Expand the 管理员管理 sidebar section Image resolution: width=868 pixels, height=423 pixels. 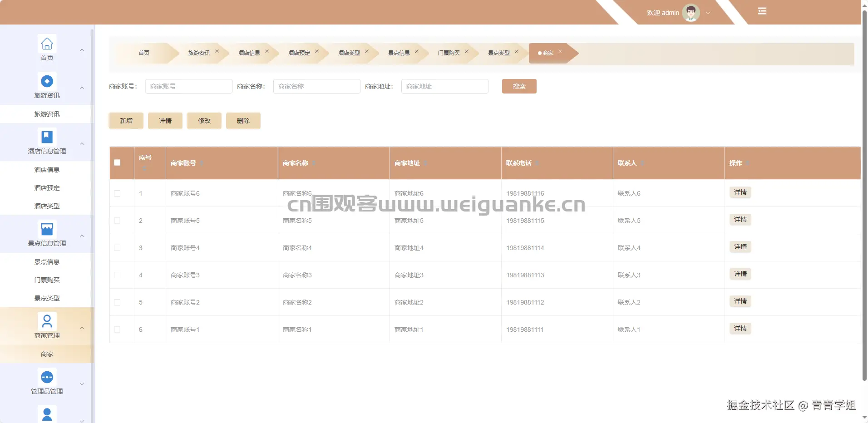coord(82,384)
